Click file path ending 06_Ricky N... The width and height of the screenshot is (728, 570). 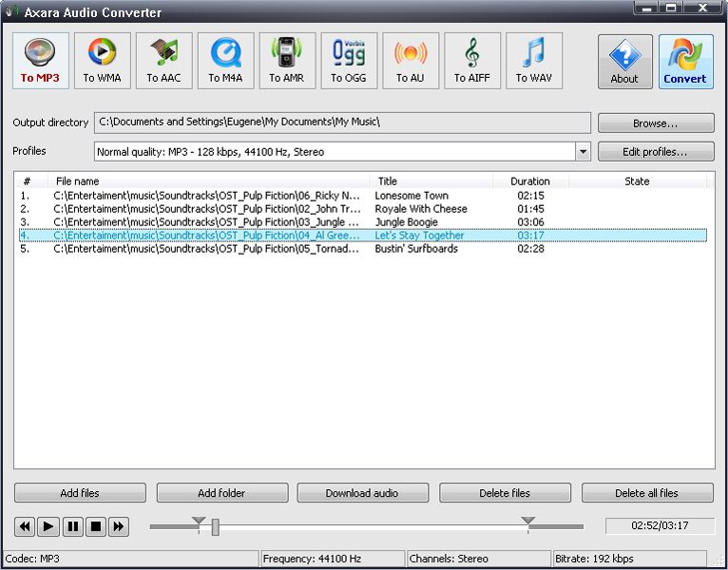[x=206, y=196]
